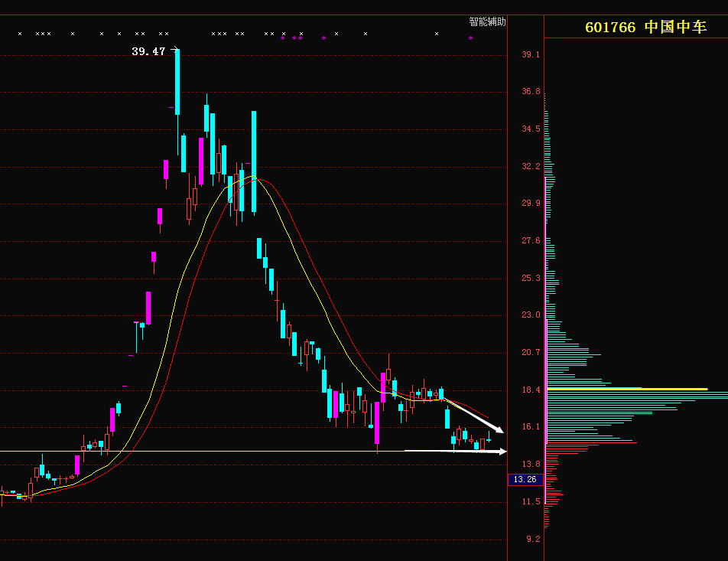Click the leftmost magenta asterisk marker at top
Viewport: 728px width, 561px height.
[x=282, y=38]
